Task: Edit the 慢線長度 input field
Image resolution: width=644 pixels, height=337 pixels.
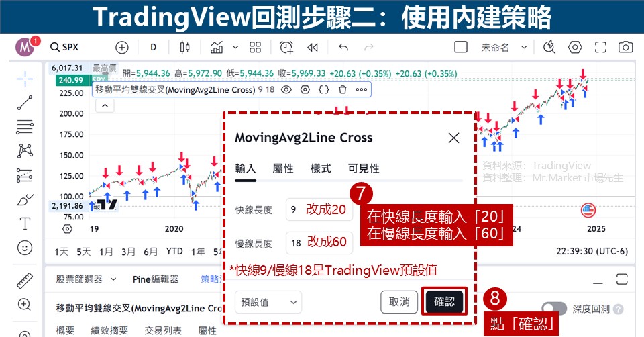Action: (x=319, y=243)
